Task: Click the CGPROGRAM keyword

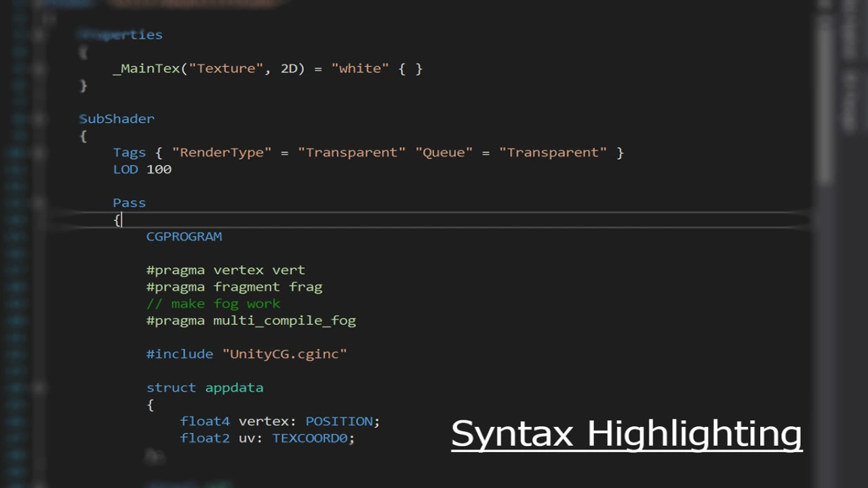Action: [184, 237]
